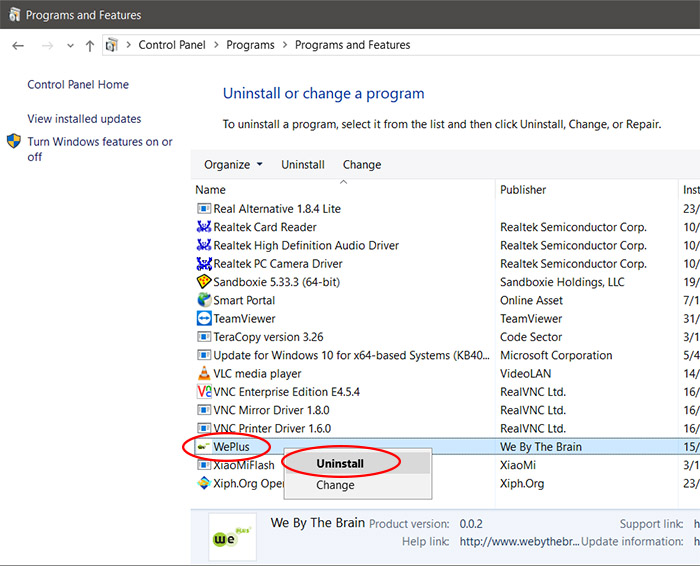Go back with the back arrow
700x566 pixels.
[x=18, y=46]
